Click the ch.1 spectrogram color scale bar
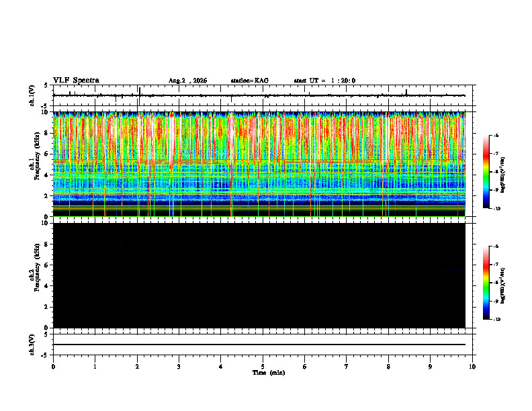The image size is (532, 411). click(486, 172)
